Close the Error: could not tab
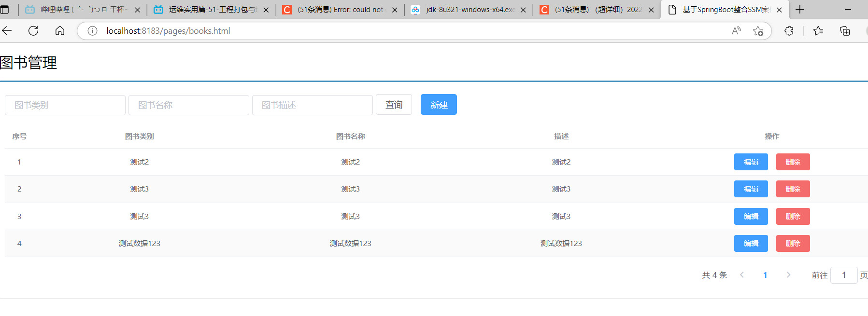Screen dimensions: 868x316 click(395, 10)
